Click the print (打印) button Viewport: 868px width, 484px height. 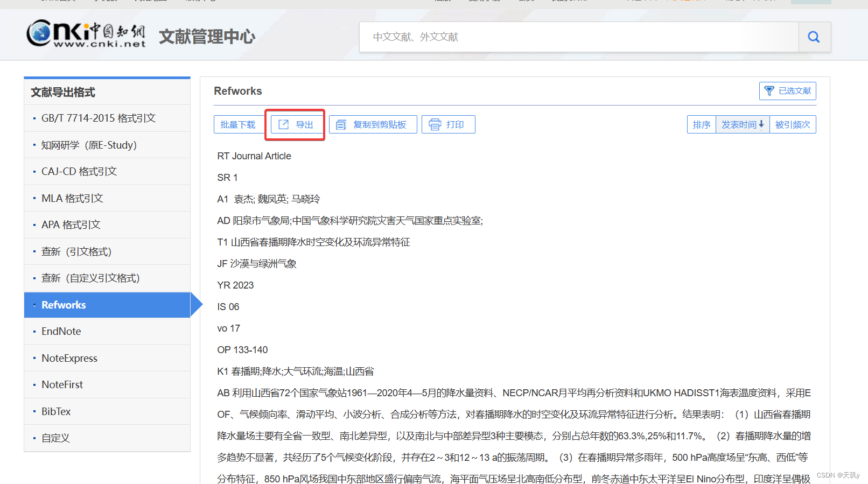click(448, 124)
